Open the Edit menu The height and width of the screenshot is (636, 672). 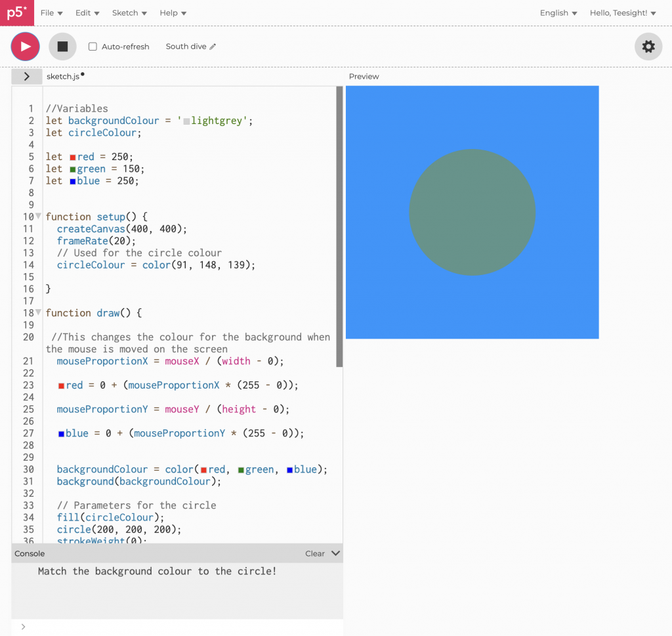87,13
